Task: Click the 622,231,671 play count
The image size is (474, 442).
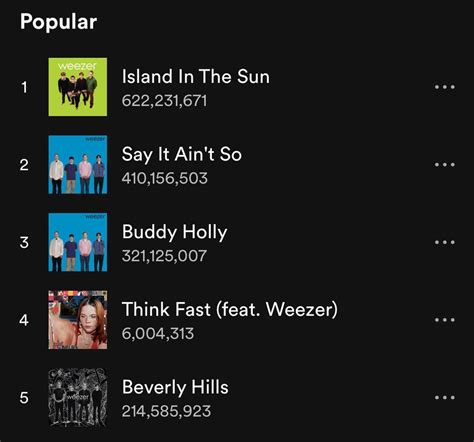Action: coord(164,101)
